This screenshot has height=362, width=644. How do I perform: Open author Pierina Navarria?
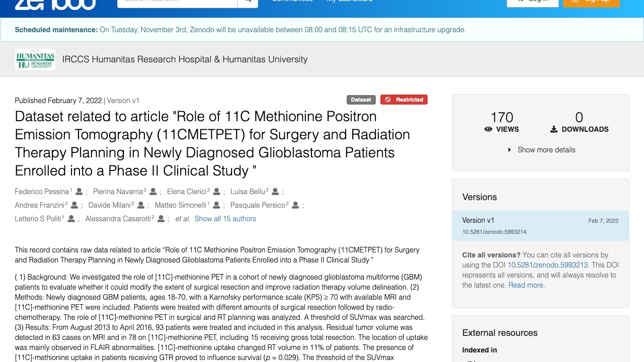click(118, 192)
